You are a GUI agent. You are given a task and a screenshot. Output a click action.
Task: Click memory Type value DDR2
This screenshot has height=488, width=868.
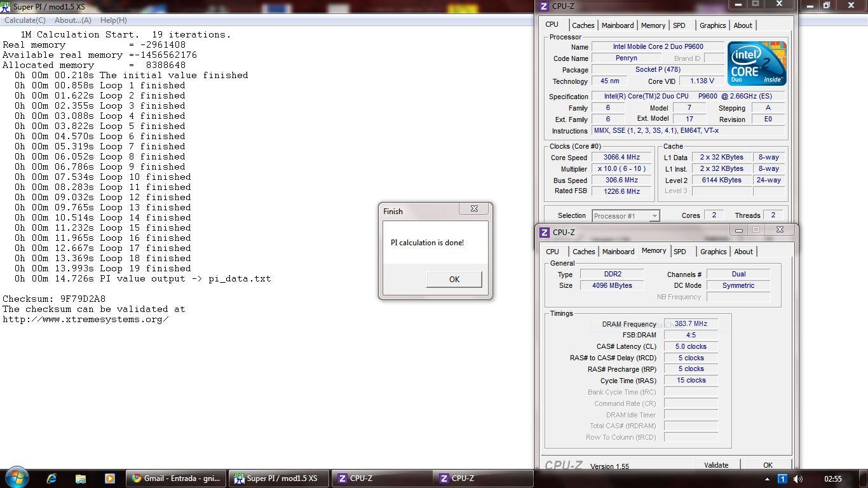click(613, 274)
